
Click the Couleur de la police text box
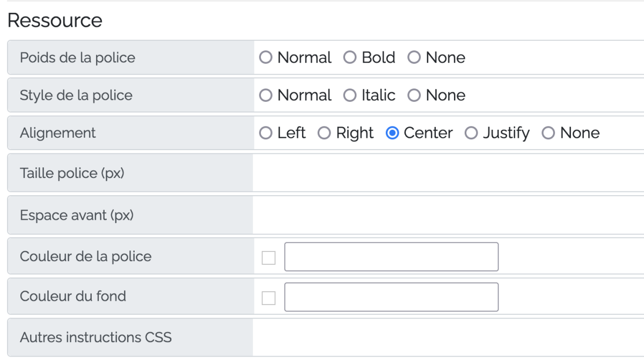tap(391, 257)
